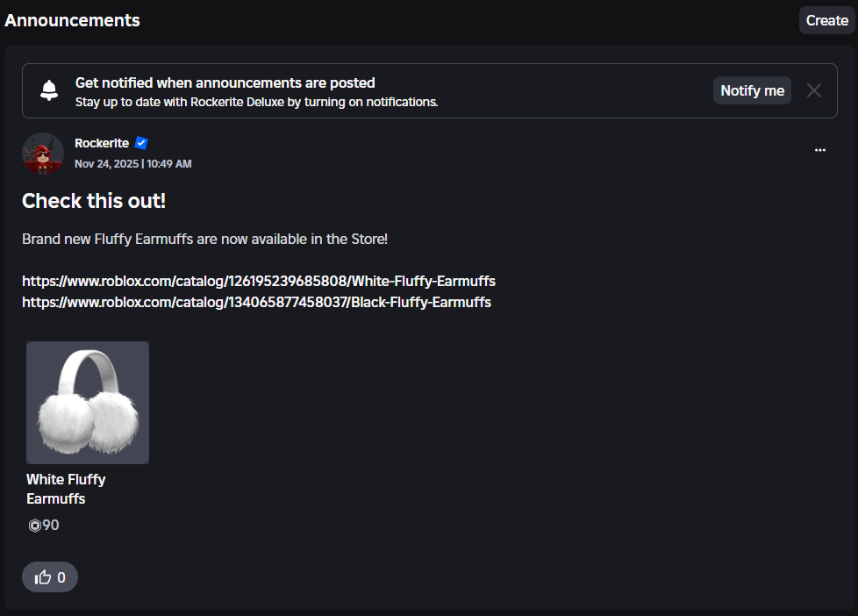Click the white earmuffs product thumbnail
The width and height of the screenshot is (858, 616).
coord(88,402)
